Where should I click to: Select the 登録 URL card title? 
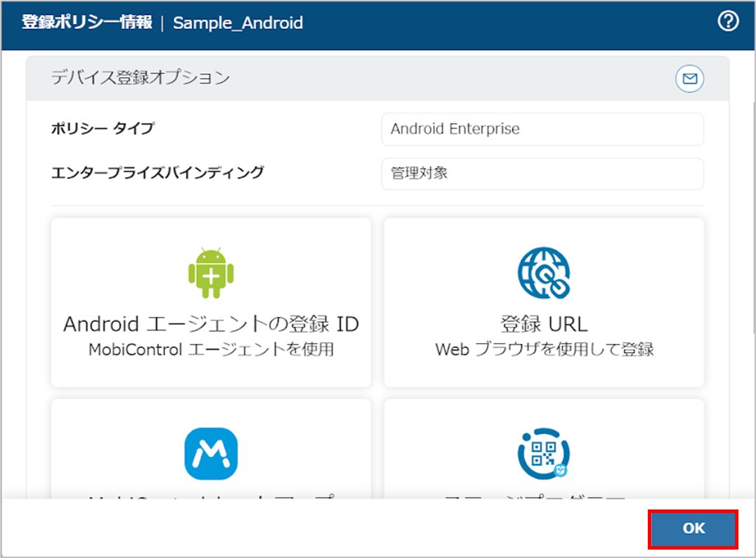click(544, 324)
